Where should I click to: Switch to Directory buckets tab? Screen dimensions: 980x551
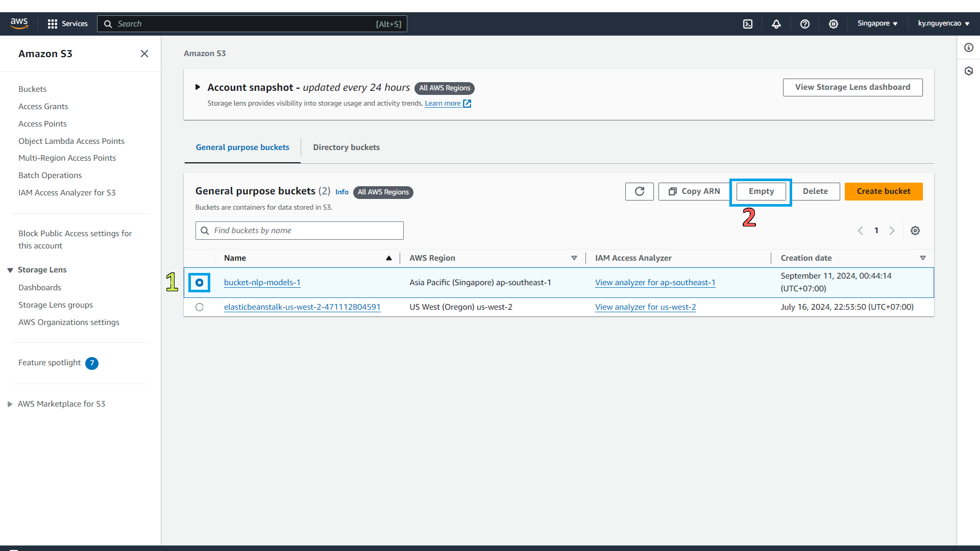coord(347,147)
